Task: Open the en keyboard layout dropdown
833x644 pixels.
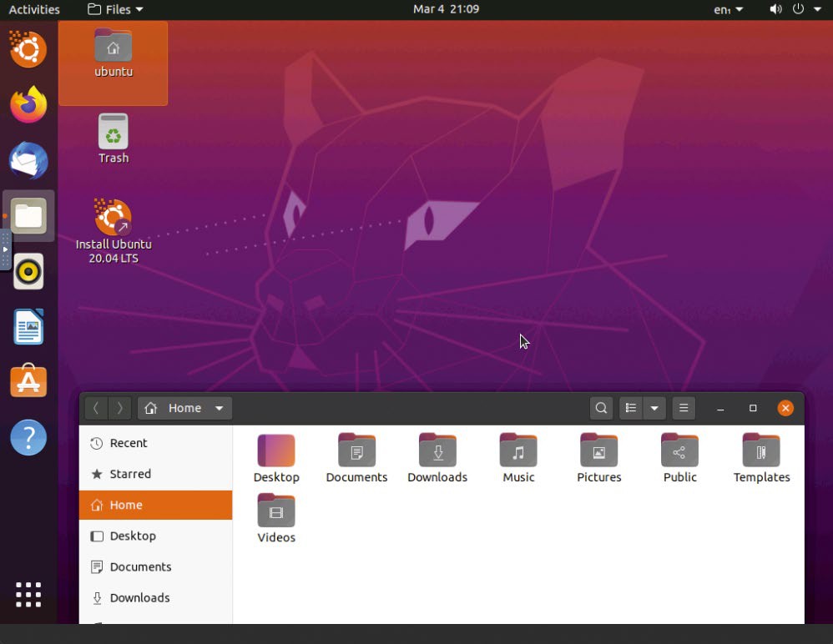Action: click(x=729, y=9)
